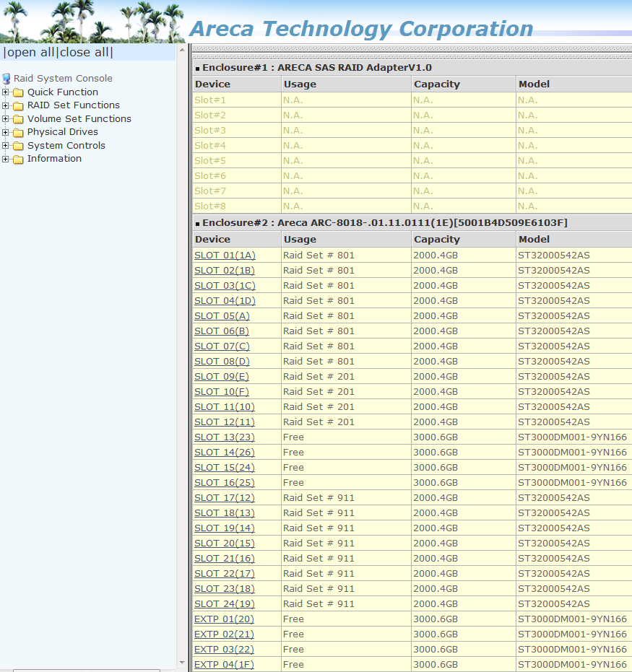Click the Information folder icon
632x672 pixels.
point(18,159)
